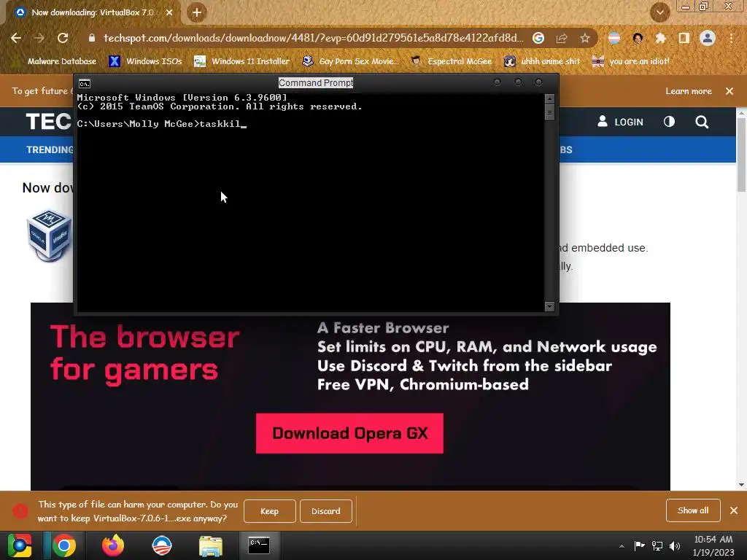Click the LOGIN link on TechSpot

click(x=620, y=122)
